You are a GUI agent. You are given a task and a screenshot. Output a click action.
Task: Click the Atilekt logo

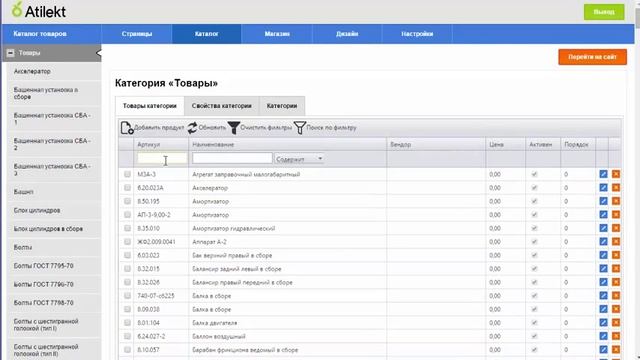point(39,10)
